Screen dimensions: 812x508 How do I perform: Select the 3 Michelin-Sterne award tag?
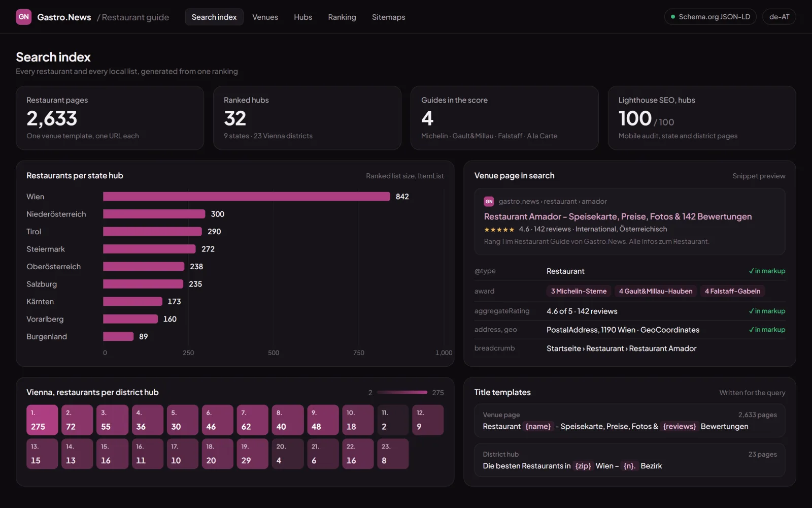pos(579,291)
